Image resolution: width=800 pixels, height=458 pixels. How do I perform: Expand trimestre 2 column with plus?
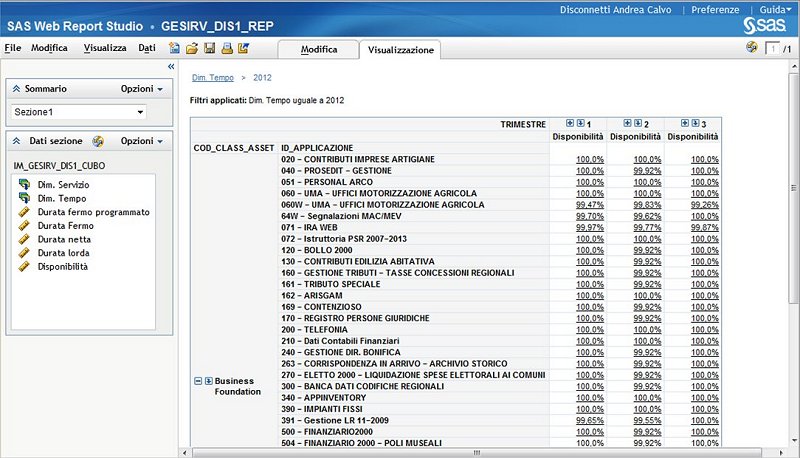click(x=628, y=123)
